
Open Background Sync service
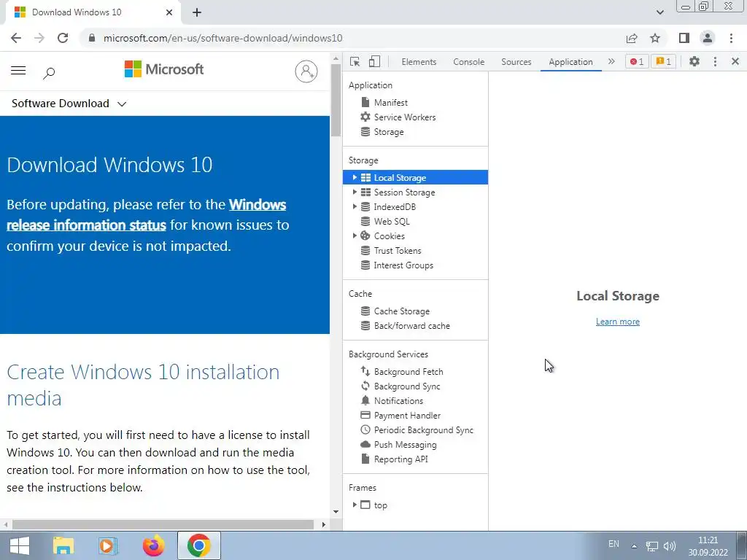[x=407, y=386]
